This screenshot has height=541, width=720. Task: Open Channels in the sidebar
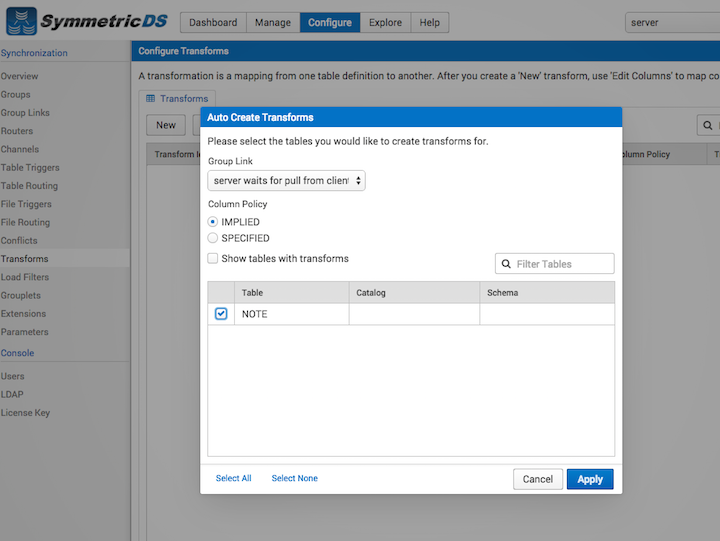point(20,149)
